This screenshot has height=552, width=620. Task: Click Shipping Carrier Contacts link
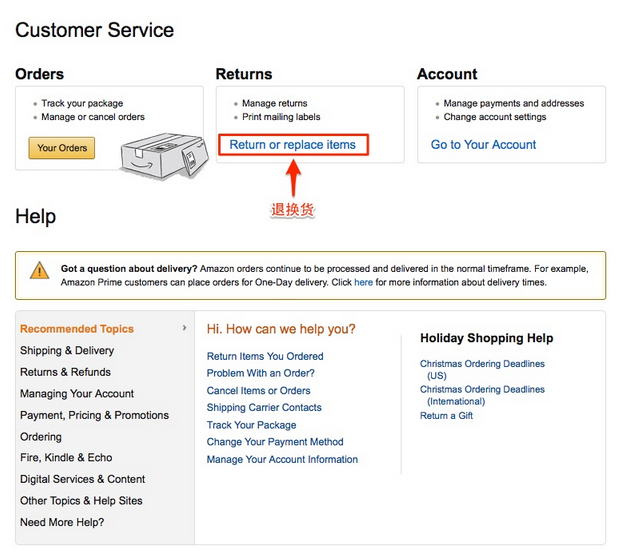(264, 408)
